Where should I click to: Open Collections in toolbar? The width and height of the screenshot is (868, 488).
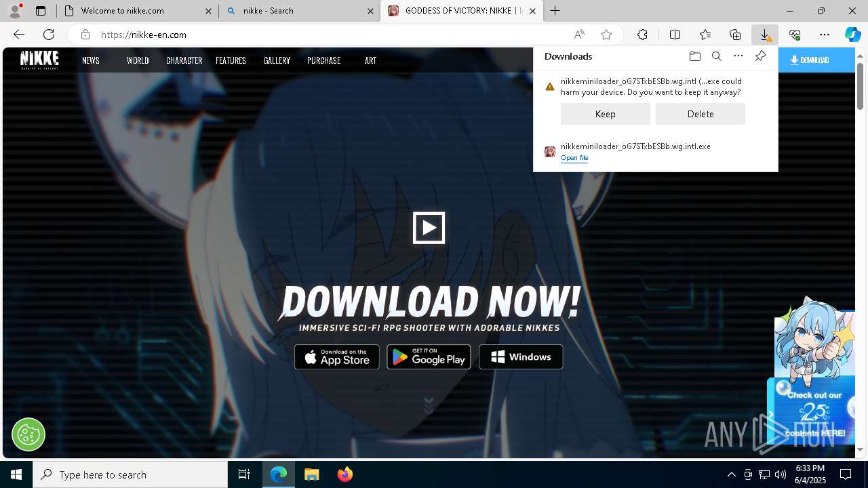pyautogui.click(x=735, y=35)
